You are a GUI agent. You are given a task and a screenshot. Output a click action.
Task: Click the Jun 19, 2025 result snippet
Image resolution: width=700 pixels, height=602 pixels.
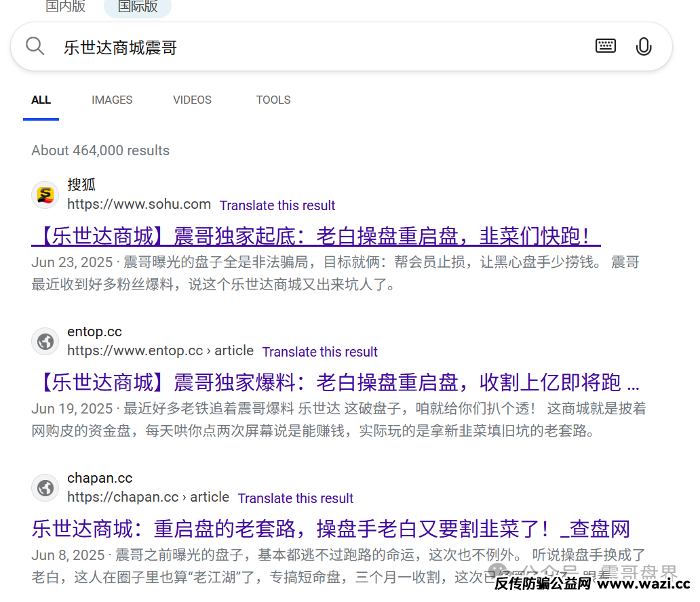339,420
